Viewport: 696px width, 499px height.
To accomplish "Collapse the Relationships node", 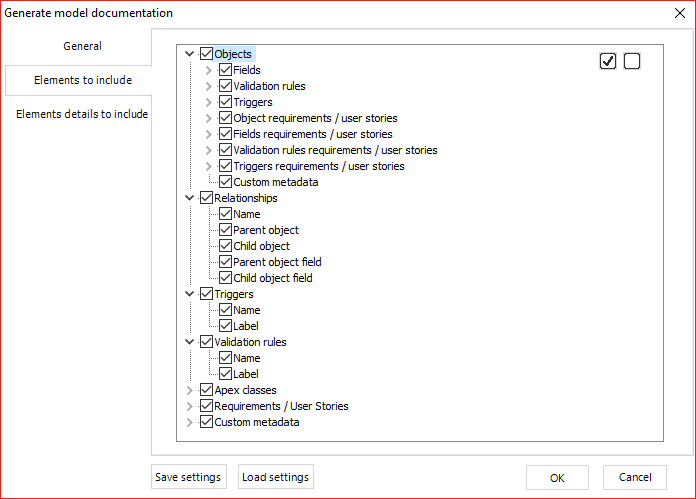I will tap(190, 198).
